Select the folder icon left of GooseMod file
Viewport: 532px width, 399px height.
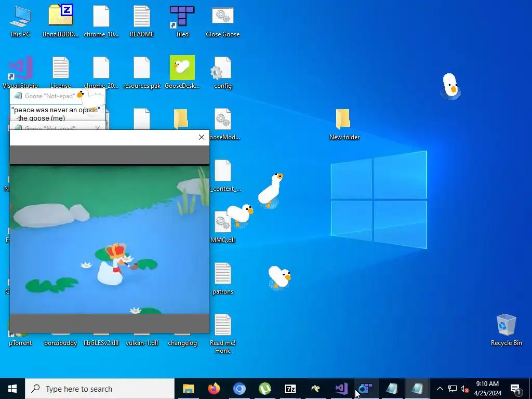tap(181, 119)
